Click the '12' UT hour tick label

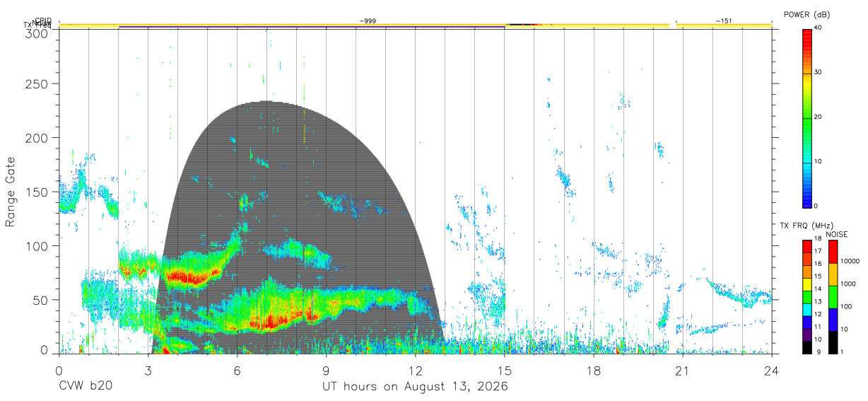(416, 370)
